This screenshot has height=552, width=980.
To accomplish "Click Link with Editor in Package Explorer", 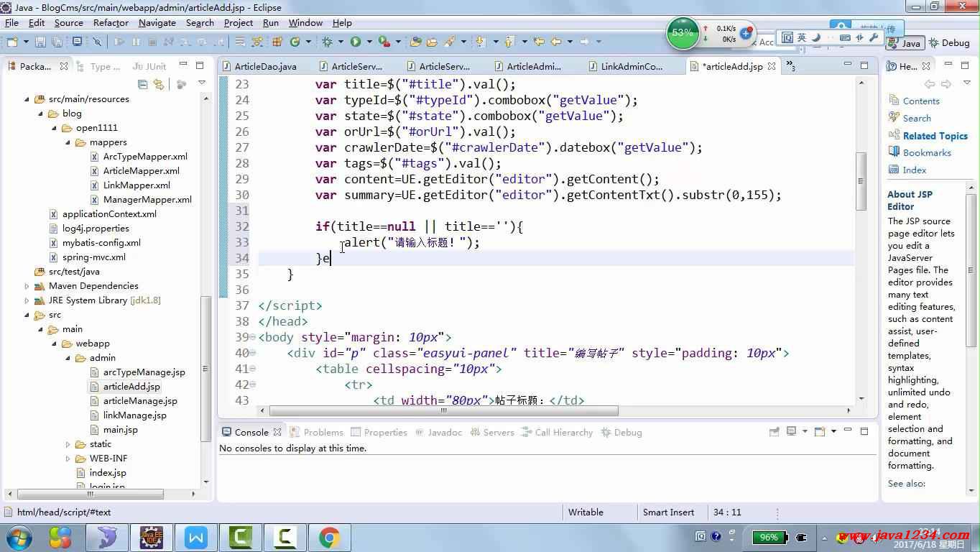I will click(x=159, y=84).
